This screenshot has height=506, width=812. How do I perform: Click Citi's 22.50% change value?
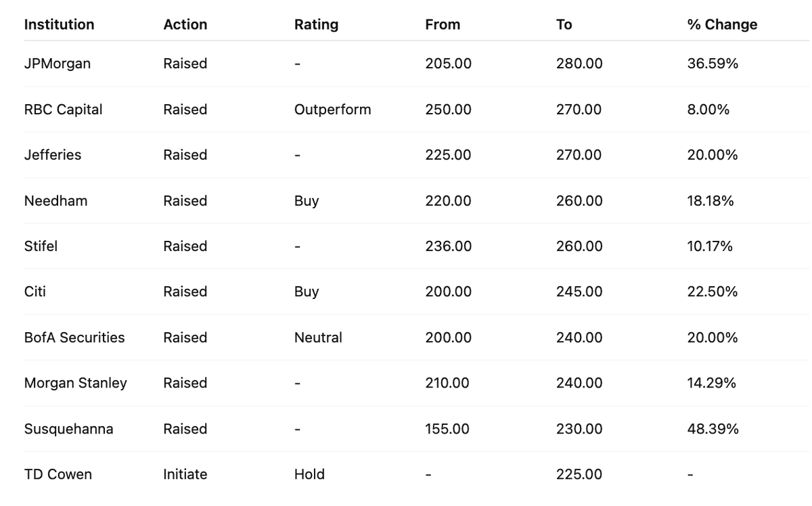coord(712,292)
